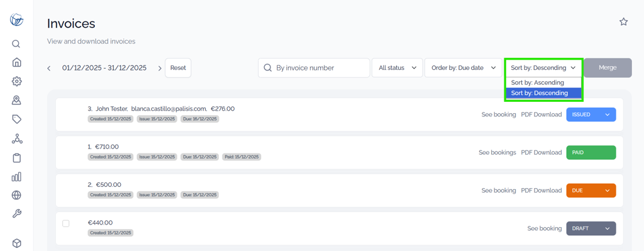Open the cube box icon in sidebar

point(16,243)
